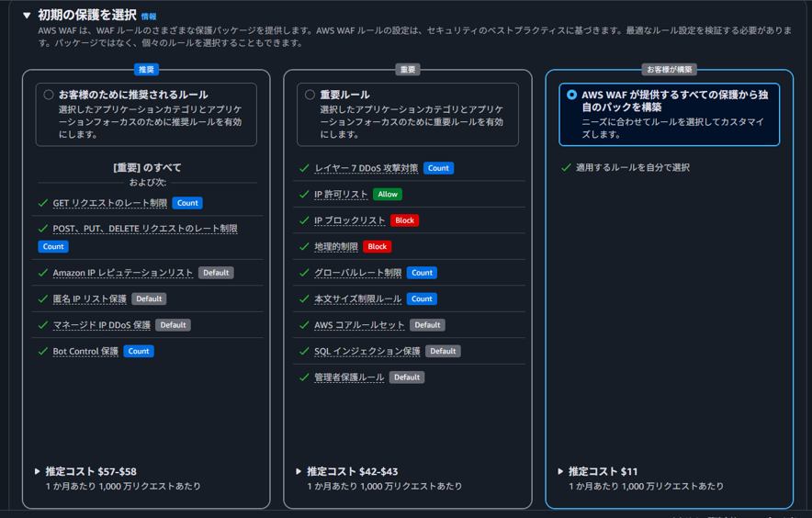Click green Allow badge beside IP 許可リスト
The width and height of the screenshot is (812, 518).
click(x=388, y=195)
